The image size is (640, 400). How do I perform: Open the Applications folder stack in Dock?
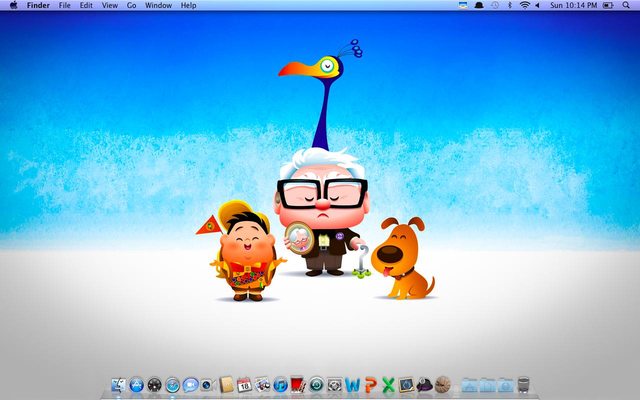[469, 385]
